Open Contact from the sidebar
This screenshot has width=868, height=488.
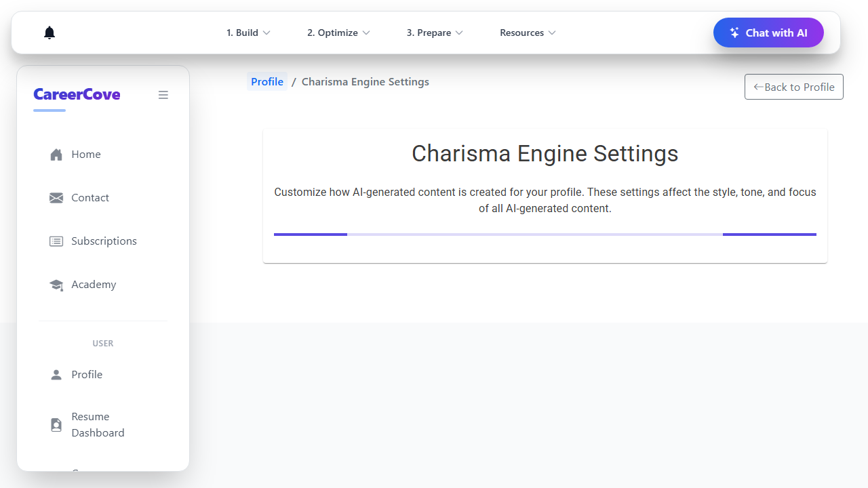coord(103,198)
